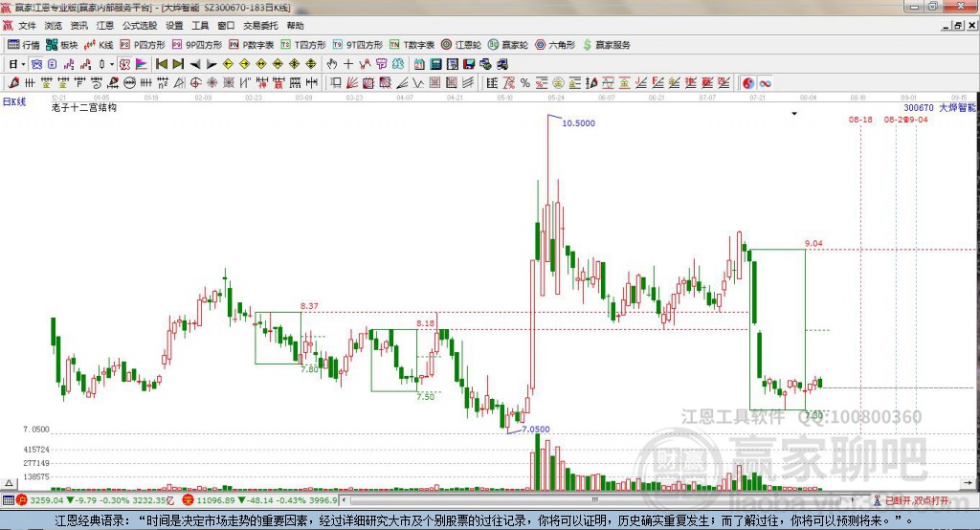980x530 pixels.
Task: Click the status bar grid icon at far left
Action: click(8, 500)
